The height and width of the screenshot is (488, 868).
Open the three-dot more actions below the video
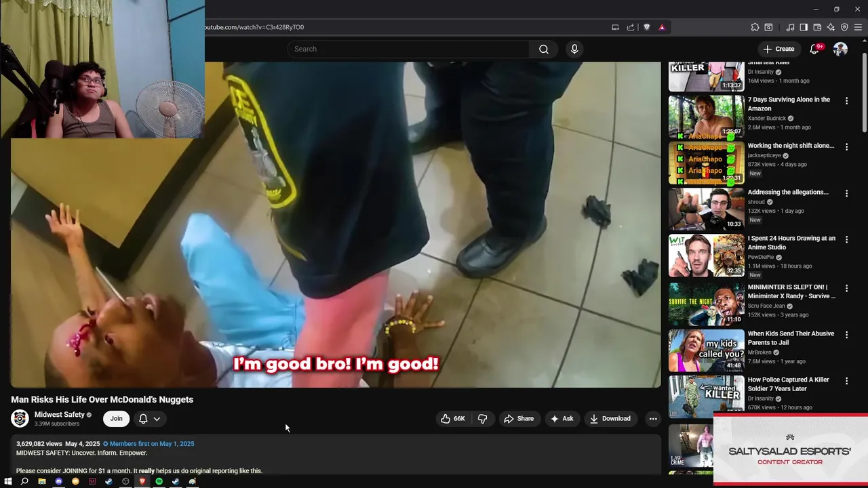point(653,419)
